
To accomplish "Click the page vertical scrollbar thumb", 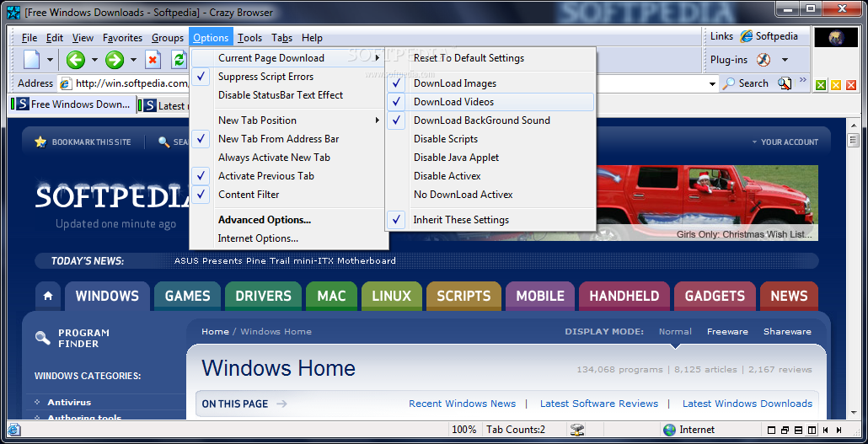I will (x=853, y=140).
